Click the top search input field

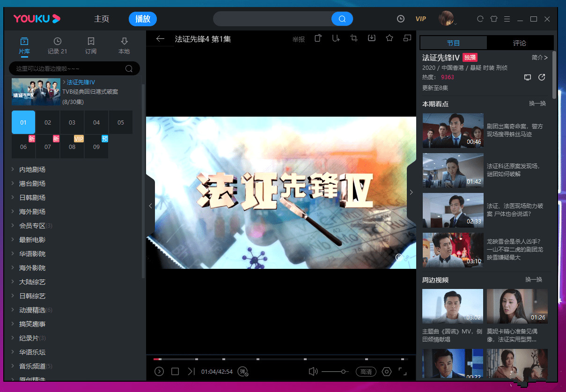(x=272, y=19)
